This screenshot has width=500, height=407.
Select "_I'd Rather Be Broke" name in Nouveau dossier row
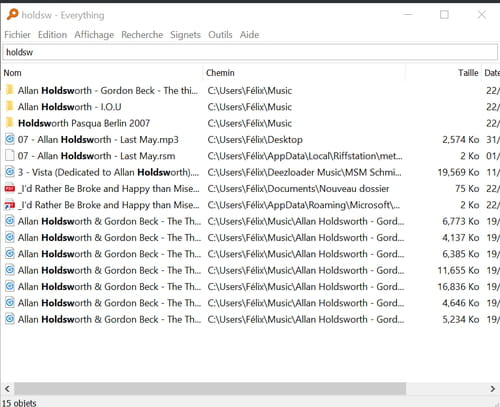(x=109, y=189)
